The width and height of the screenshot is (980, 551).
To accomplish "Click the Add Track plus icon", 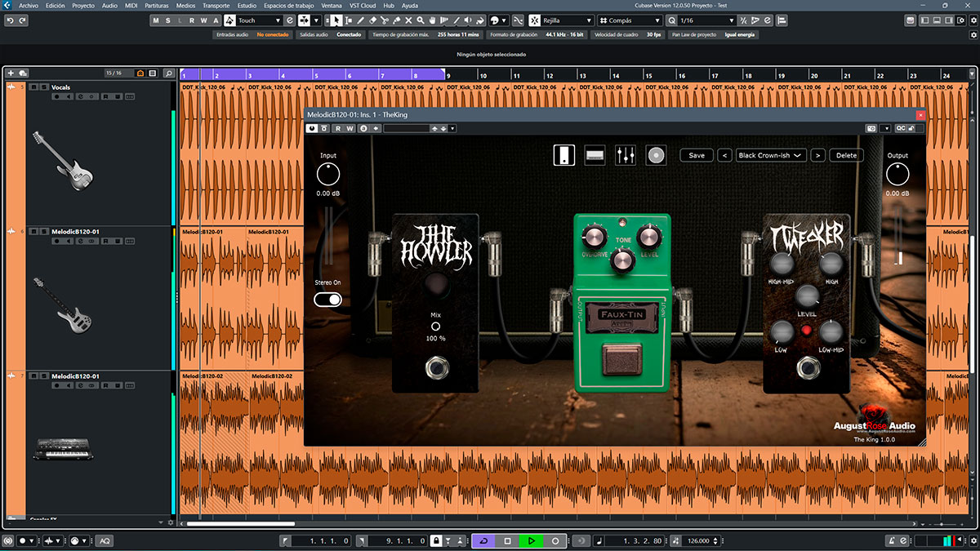I will coord(11,73).
